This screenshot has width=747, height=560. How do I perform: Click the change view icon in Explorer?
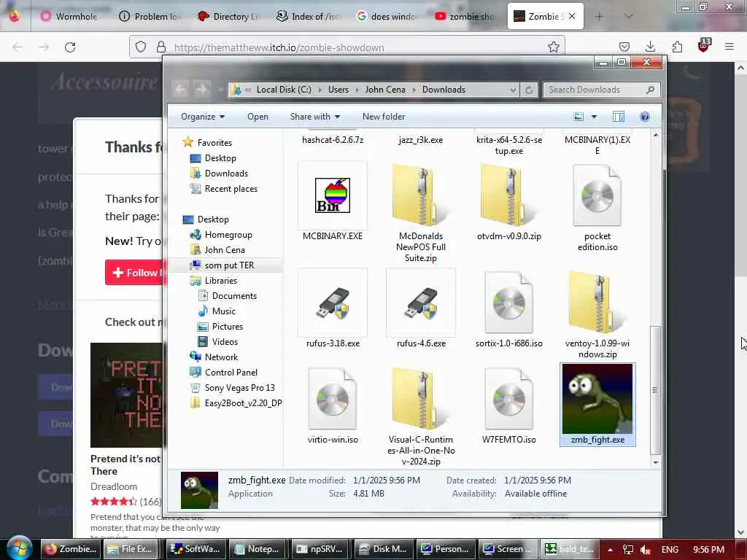pyautogui.click(x=578, y=117)
